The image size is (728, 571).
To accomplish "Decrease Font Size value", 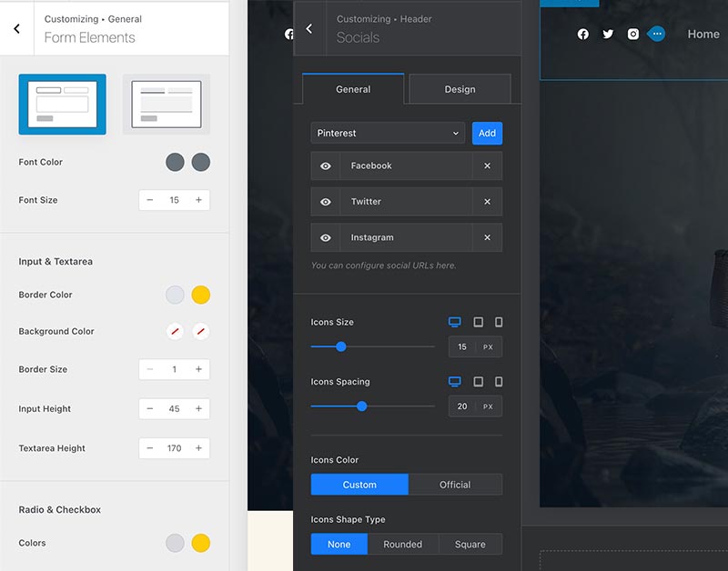I will click(149, 200).
